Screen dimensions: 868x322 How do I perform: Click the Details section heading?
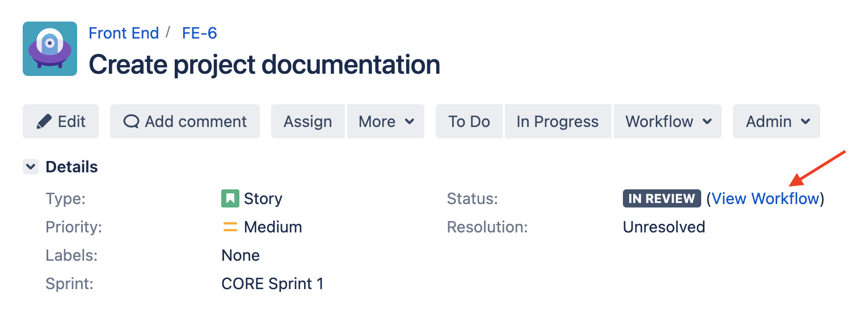click(71, 167)
